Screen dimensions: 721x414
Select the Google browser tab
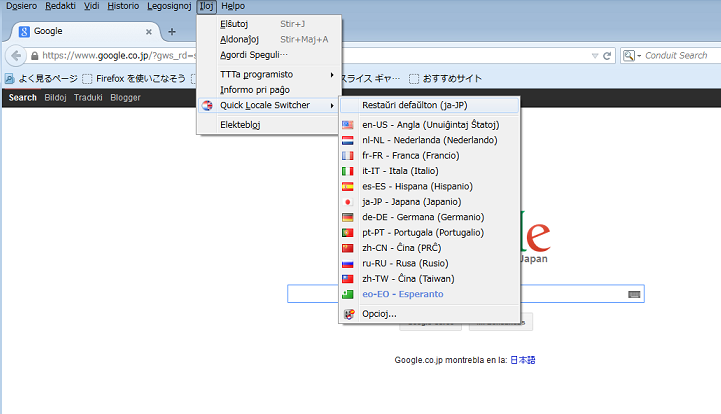(85, 31)
